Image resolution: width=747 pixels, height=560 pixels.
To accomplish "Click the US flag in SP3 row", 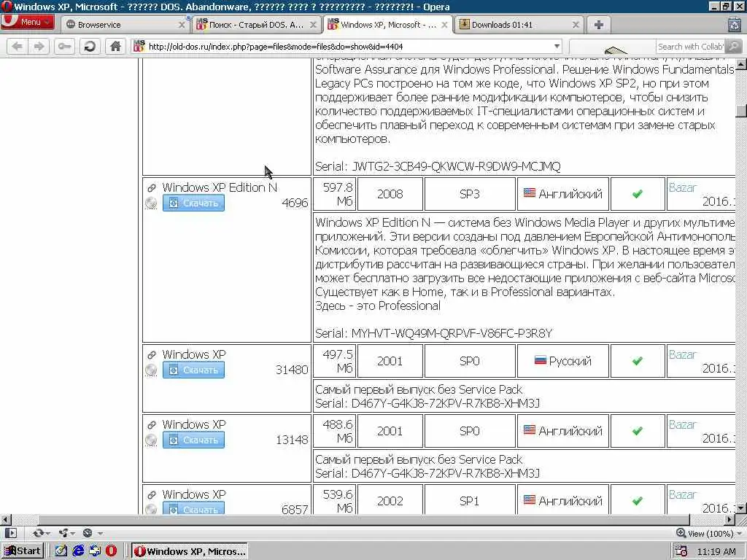I will (x=530, y=192).
